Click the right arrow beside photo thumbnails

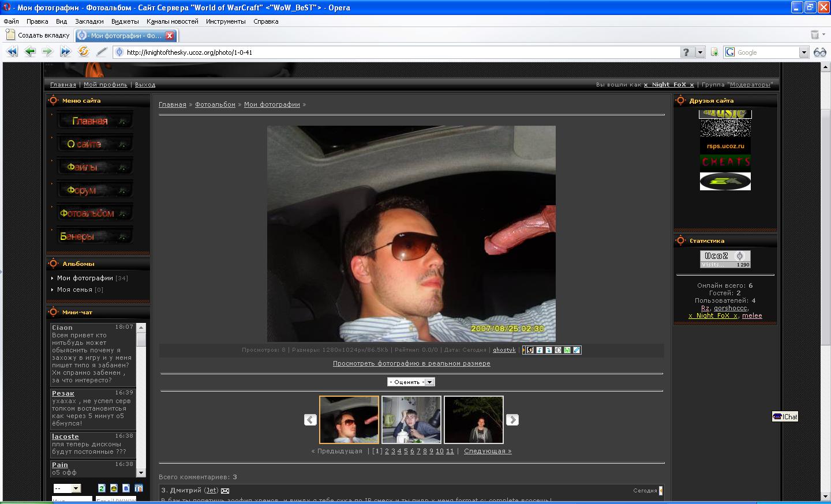[x=512, y=420]
